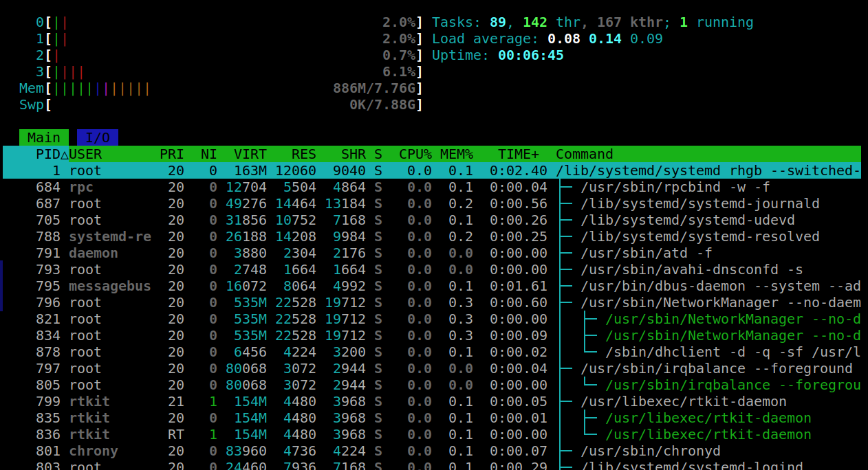Select the Main tab
This screenshot has width=868, height=470.
pos(44,137)
